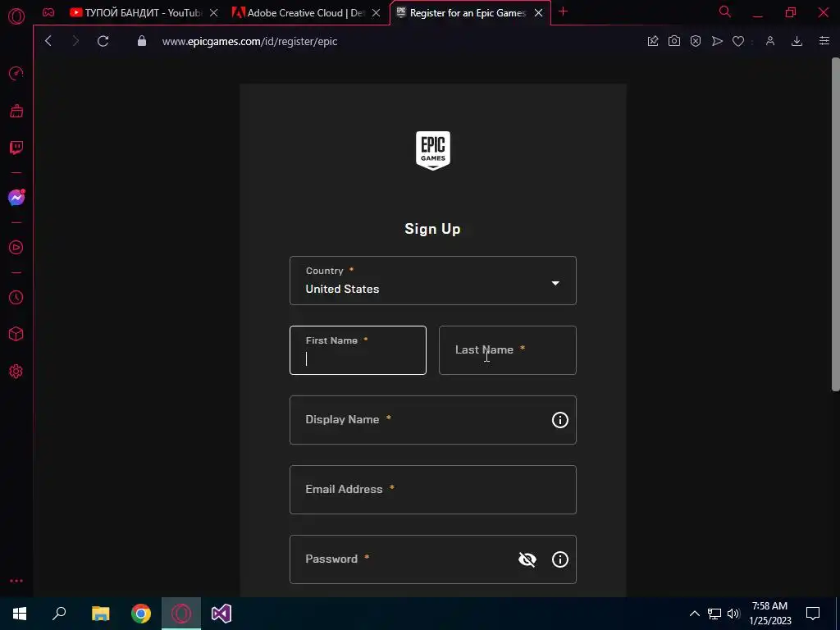Open the edit/pinboard icon in address bar
840x630 pixels.
pyautogui.click(x=652, y=41)
